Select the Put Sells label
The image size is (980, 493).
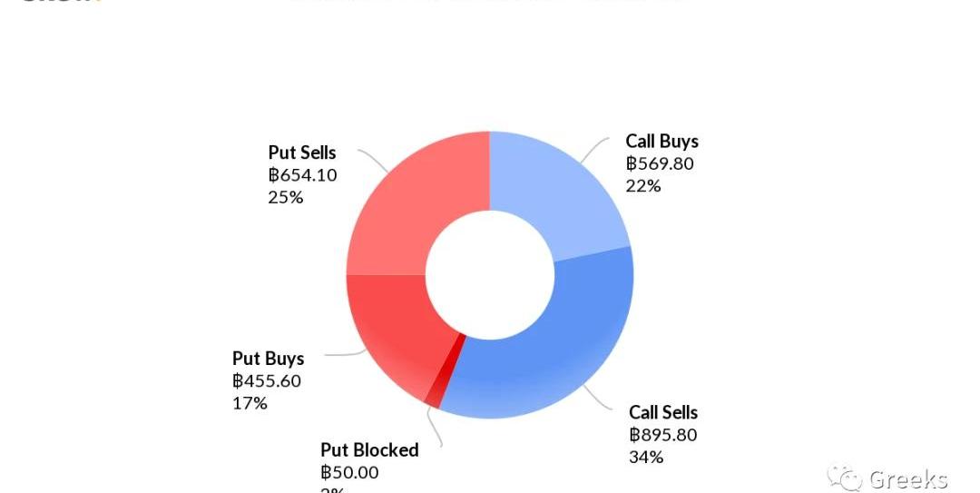coord(302,153)
